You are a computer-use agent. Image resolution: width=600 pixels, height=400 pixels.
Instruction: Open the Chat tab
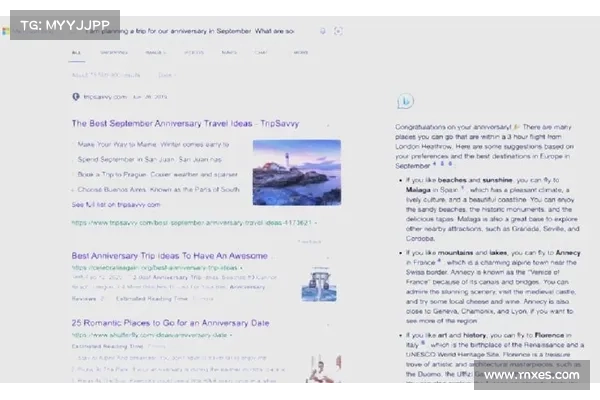pos(261,51)
